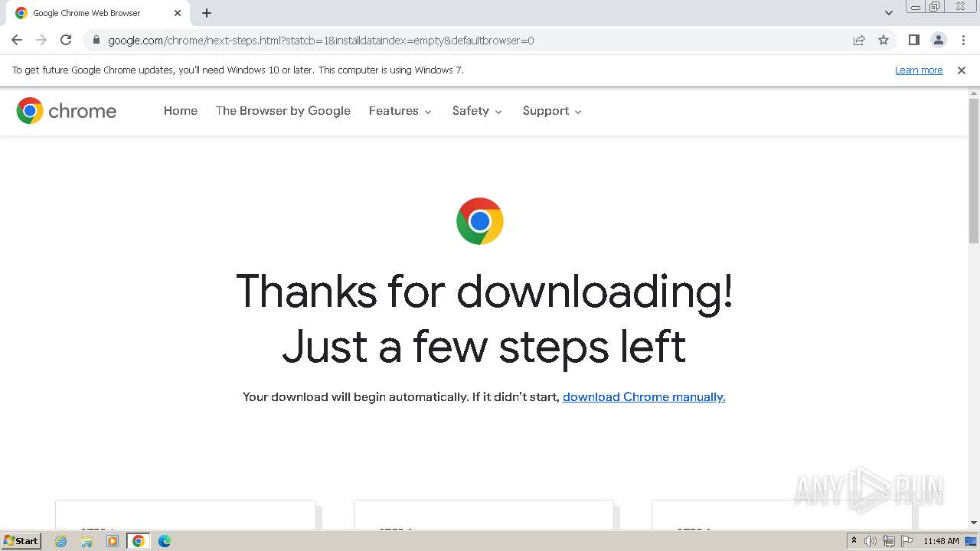The width and height of the screenshot is (980, 551).
Task: Show hidden system tray icons
Action: point(854,541)
